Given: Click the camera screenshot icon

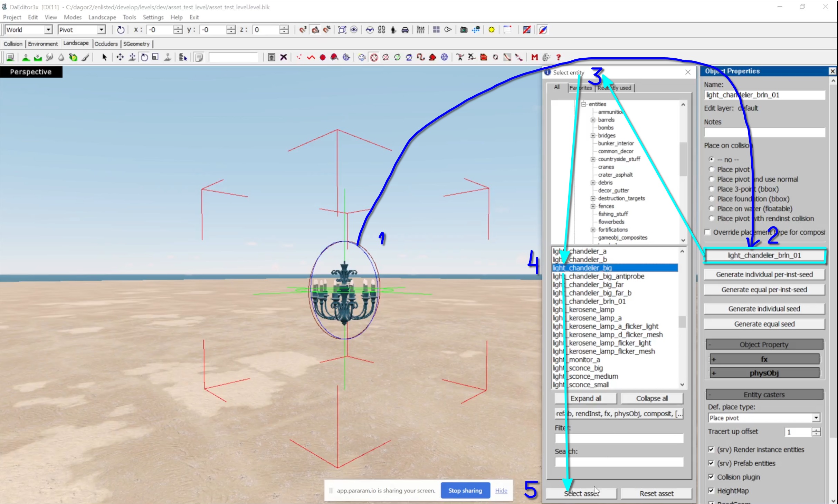Looking at the screenshot, I should click(464, 30).
